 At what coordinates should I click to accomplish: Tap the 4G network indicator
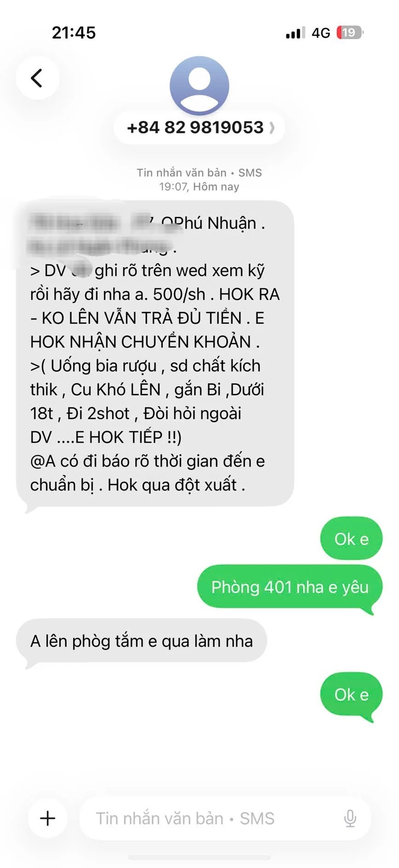(321, 33)
